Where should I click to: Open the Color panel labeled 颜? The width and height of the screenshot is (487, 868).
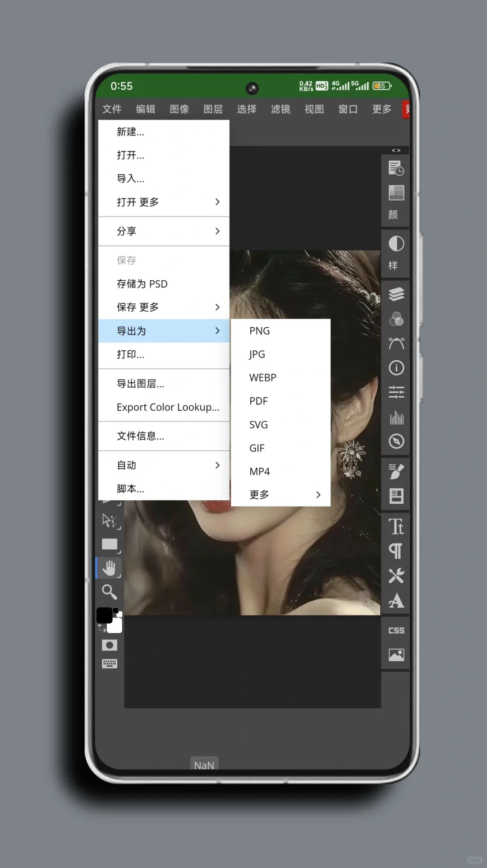tap(393, 215)
